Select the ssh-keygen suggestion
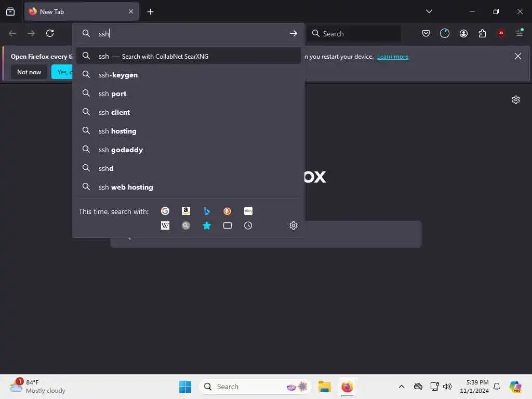The width and height of the screenshot is (532, 399). click(x=188, y=75)
